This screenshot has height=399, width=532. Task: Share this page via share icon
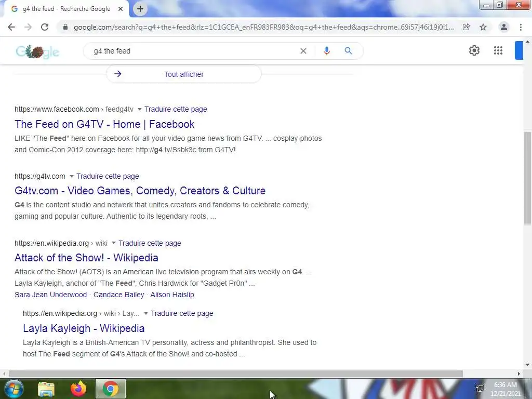tap(466, 27)
